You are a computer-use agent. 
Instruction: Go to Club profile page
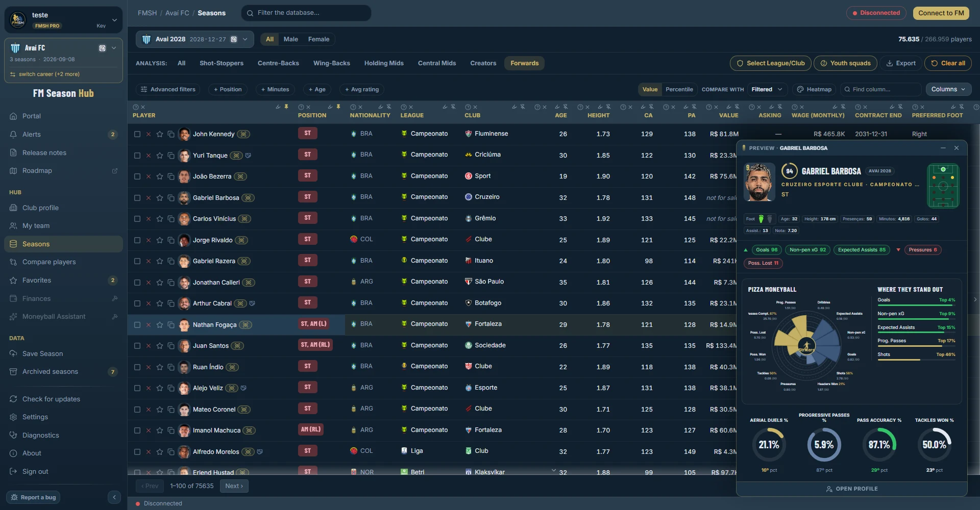[x=63, y=208]
